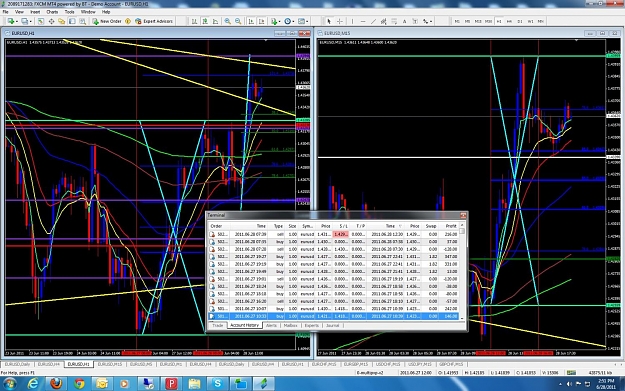Switch timeframe to H1

tap(499, 21)
